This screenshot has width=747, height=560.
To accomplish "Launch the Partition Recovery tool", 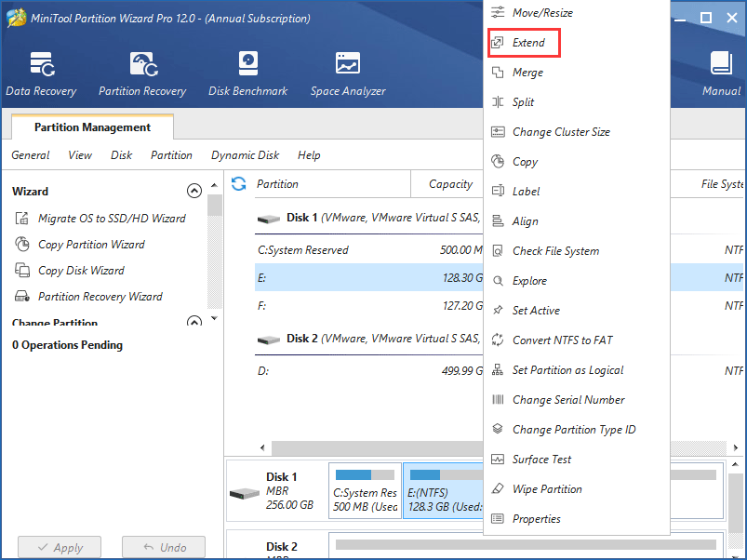I will 142,73.
